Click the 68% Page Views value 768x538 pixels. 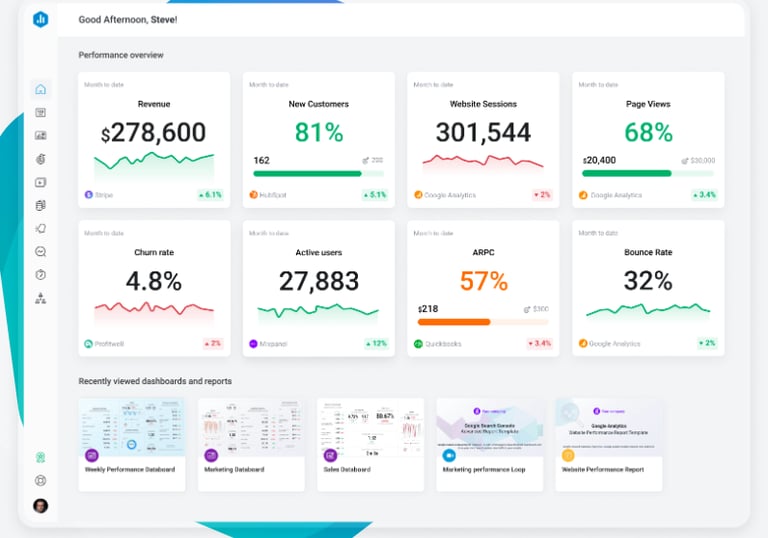coord(648,132)
